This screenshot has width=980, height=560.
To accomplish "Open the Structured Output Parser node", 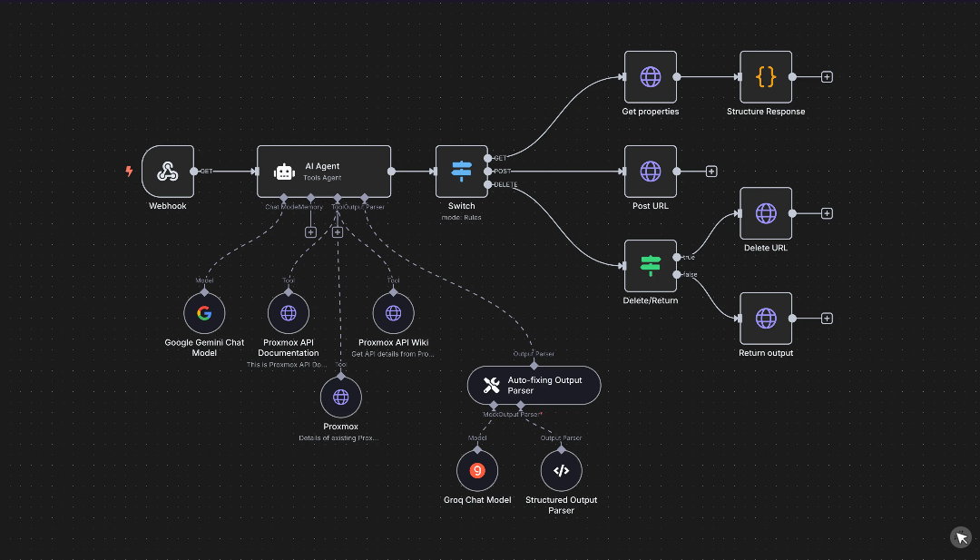I will [562, 471].
